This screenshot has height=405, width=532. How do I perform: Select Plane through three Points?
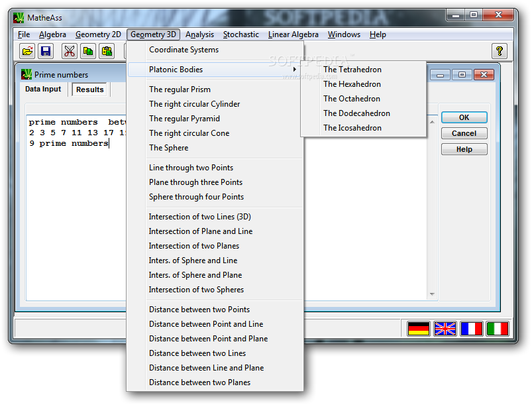215,182
